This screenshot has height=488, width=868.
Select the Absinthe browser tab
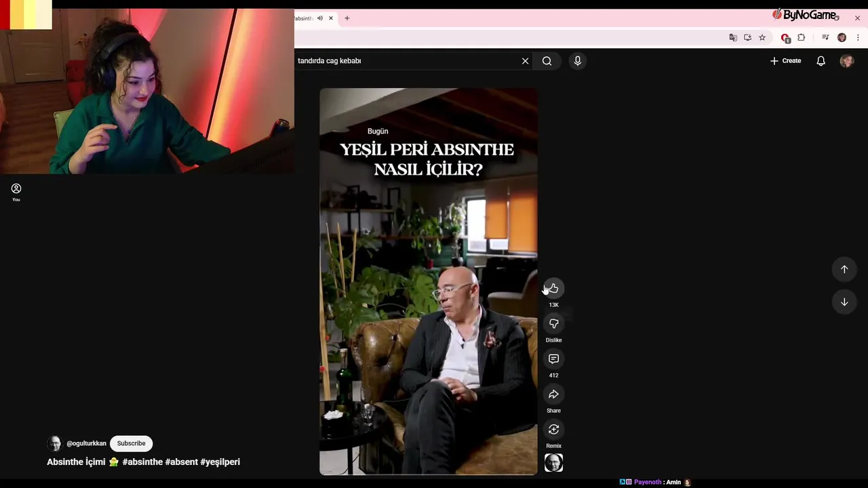point(304,18)
